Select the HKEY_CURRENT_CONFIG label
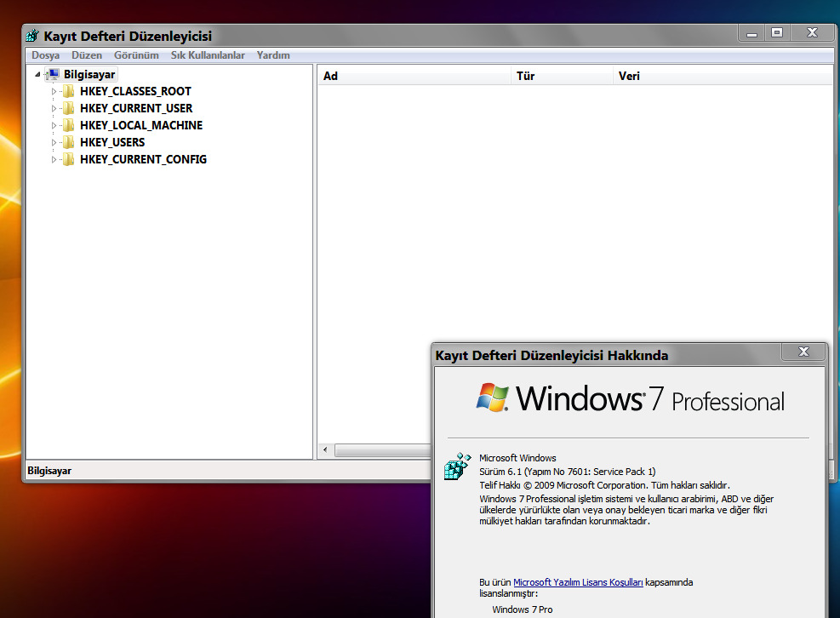The image size is (840, 618). click(x=143, y=160)
